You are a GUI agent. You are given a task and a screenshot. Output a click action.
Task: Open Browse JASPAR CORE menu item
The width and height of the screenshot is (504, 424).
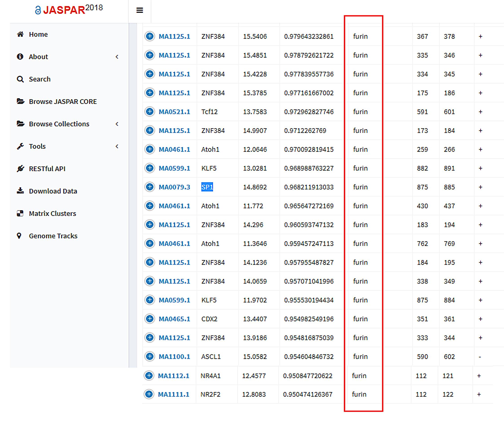click(x=63, y=101)
